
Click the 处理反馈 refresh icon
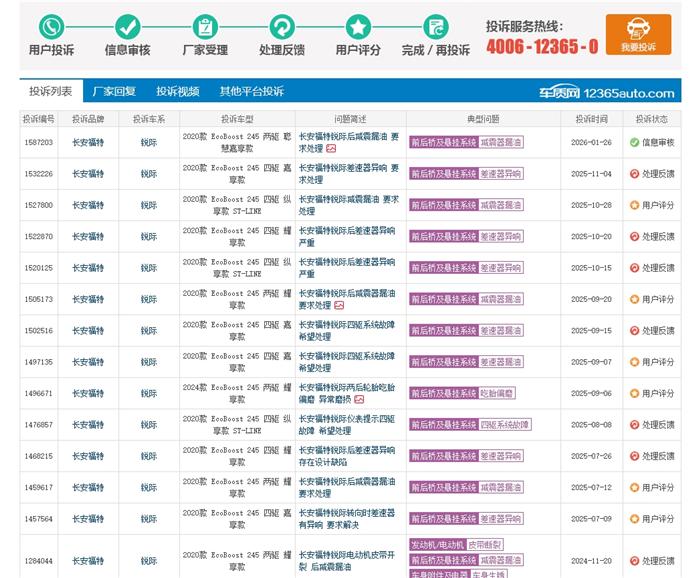click(281, 27)
